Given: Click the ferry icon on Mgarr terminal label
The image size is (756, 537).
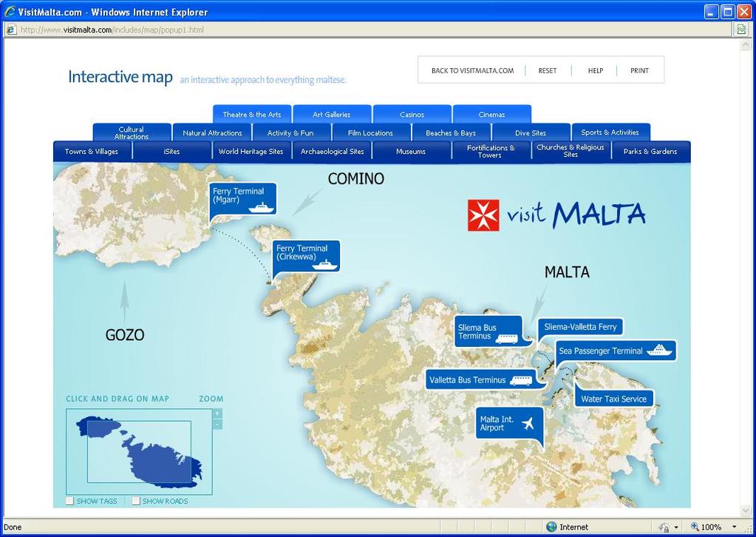Looking at the screenshot, I should (x=262, y=208).
